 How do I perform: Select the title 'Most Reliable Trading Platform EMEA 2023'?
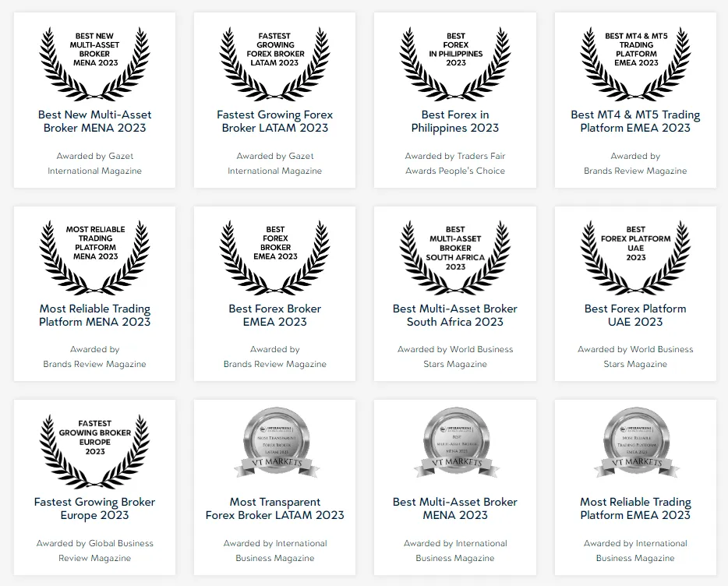pyautogui.click(x=635, y=508)
